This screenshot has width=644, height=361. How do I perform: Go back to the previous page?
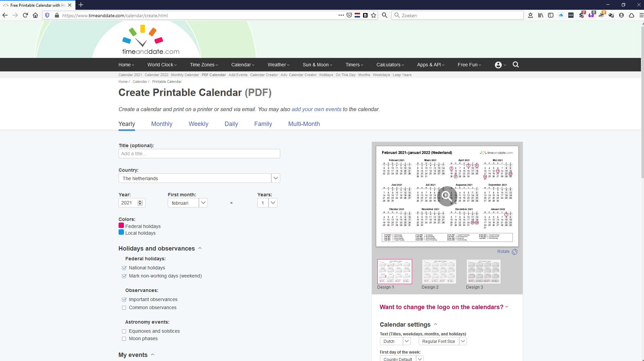(x=5, y=15)
